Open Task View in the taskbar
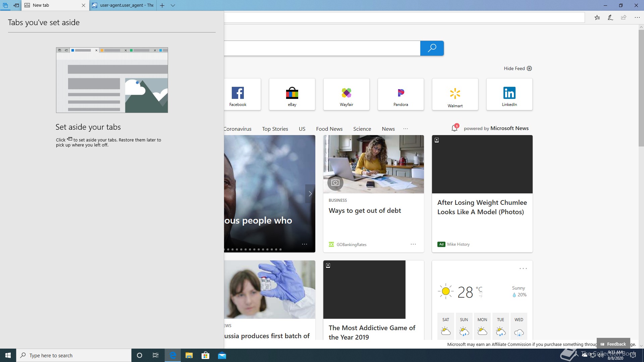The image size is (644, 362). tap(156, 355)
